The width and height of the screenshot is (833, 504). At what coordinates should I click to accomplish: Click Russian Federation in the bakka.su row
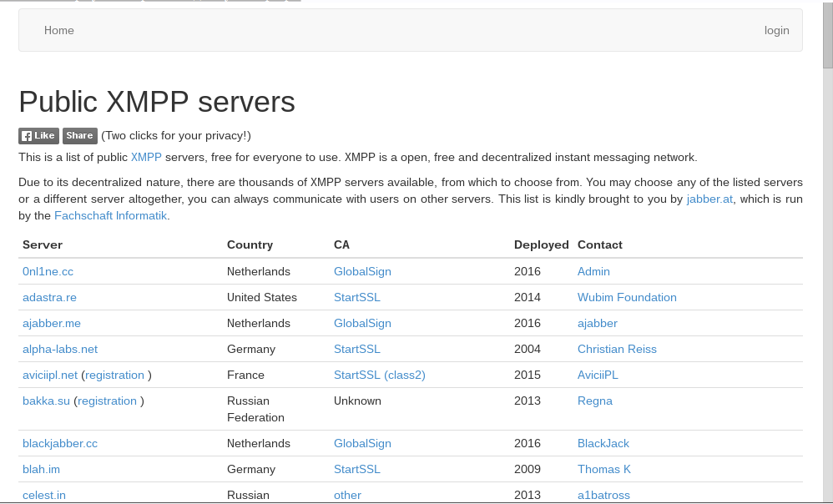pos(255,409)
